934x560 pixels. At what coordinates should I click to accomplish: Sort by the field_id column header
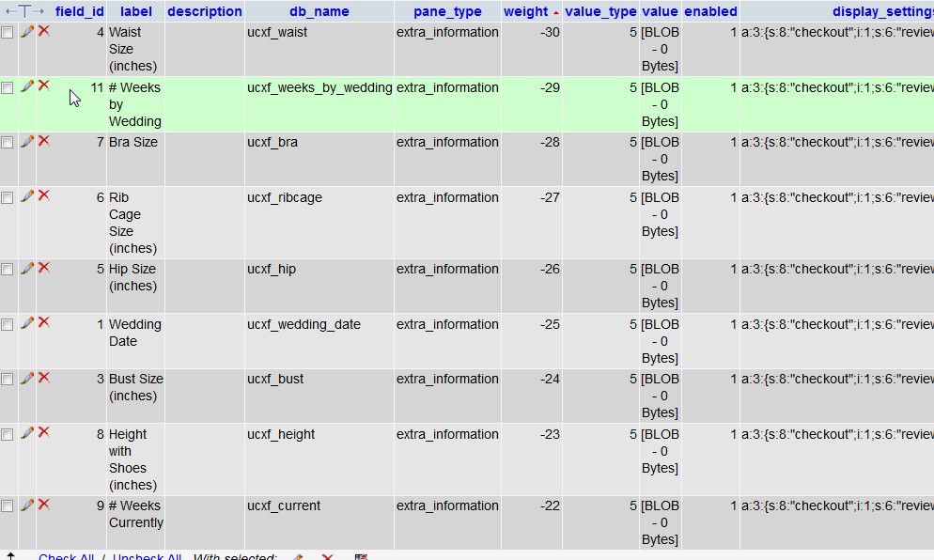tap(79, 11)
